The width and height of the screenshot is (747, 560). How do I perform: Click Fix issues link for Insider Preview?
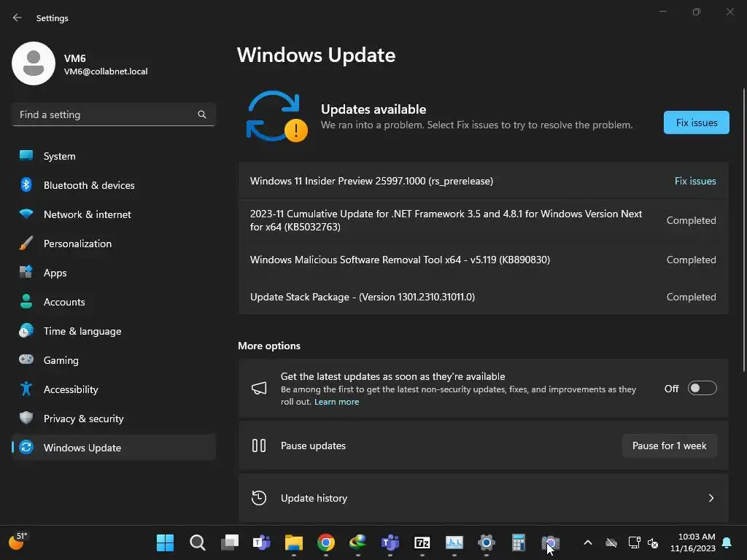pyautogui.click(x=695, y=181)
